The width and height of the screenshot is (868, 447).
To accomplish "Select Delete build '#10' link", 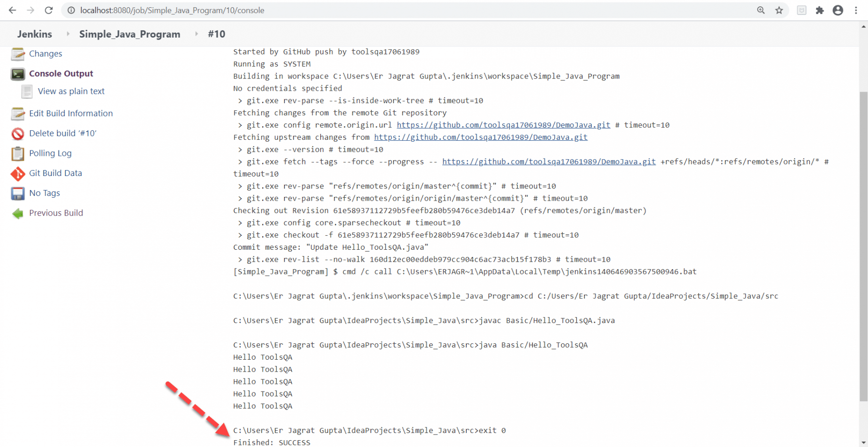I will pos(63,133).
